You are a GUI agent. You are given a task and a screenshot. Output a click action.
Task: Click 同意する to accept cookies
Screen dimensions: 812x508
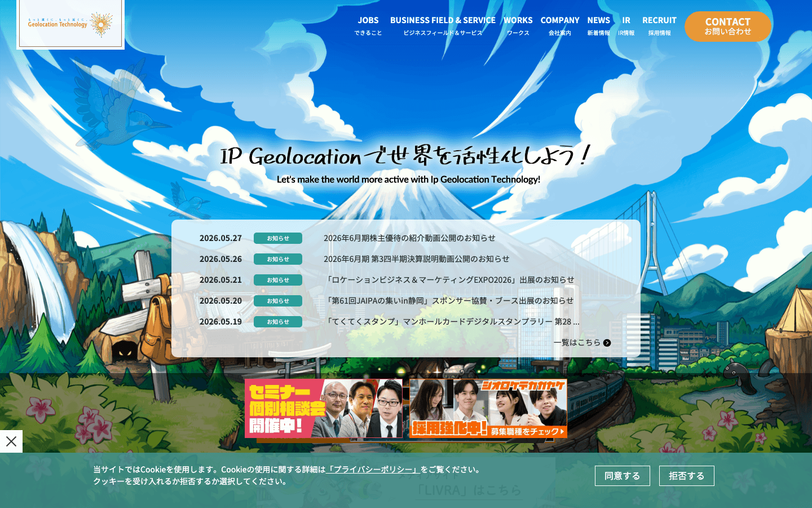pyautogui.click(x=623, y=476)
